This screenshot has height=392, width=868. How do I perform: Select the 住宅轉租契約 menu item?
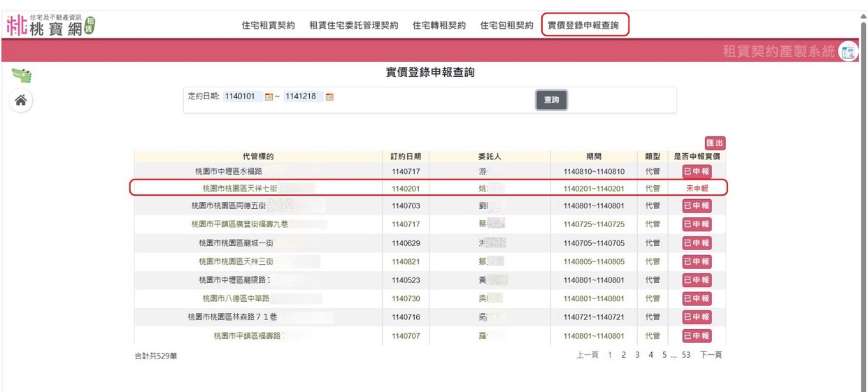pyautogui.click(x=439, y=25)
